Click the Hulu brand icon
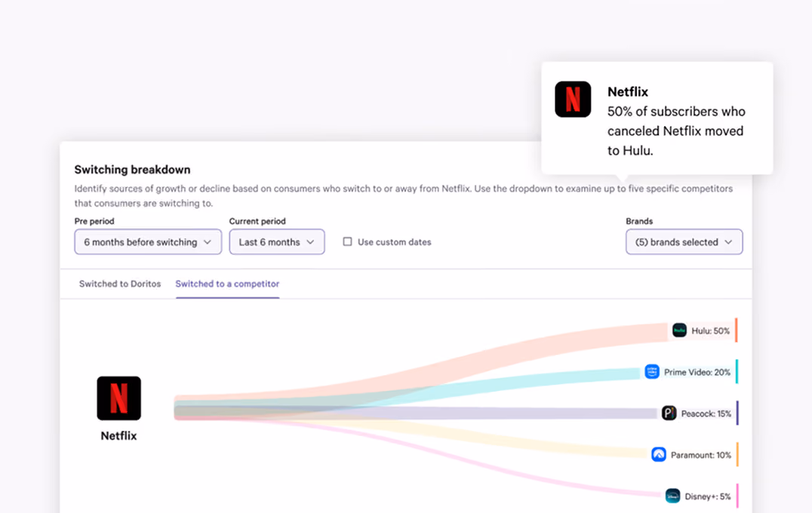This screenshot has height=513, width=812. click(679, 330)
